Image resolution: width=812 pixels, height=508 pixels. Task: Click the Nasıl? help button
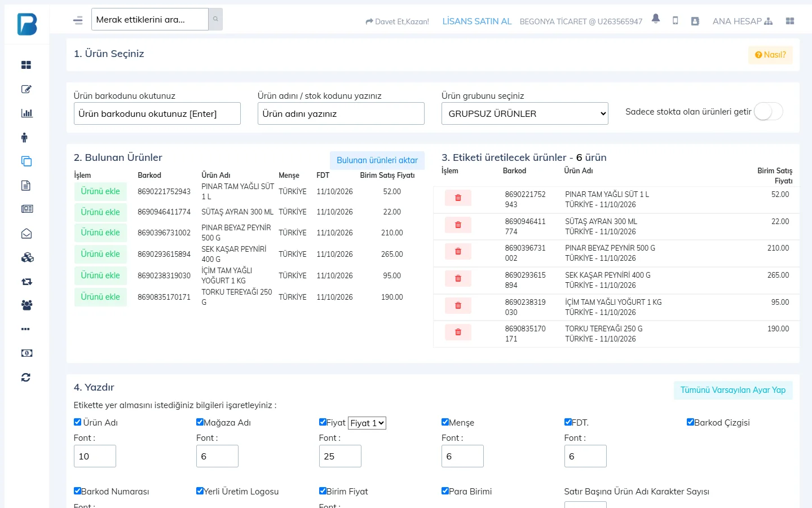pyautogui.click(x=770, y=55)
